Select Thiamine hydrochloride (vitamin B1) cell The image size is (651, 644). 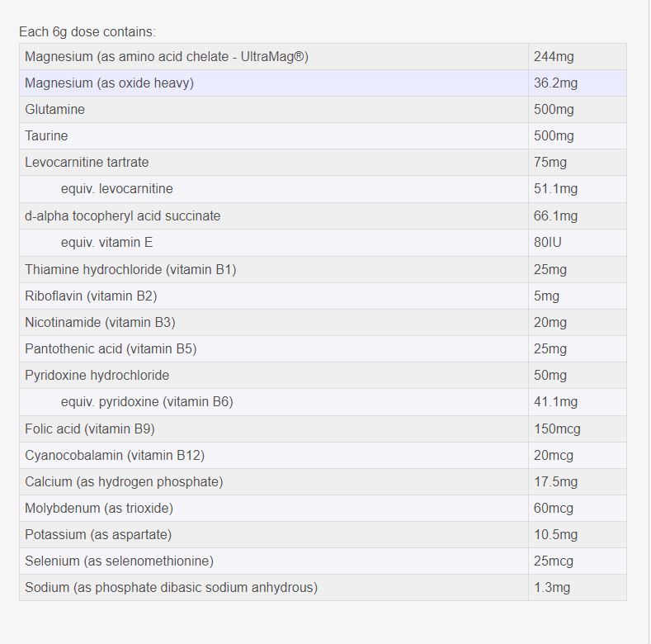click(130, 270)
